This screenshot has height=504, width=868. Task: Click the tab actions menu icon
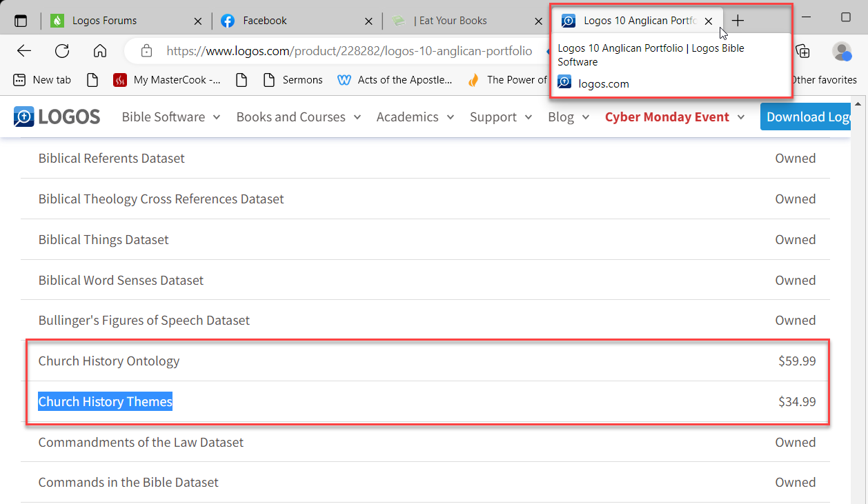point(21,21)
